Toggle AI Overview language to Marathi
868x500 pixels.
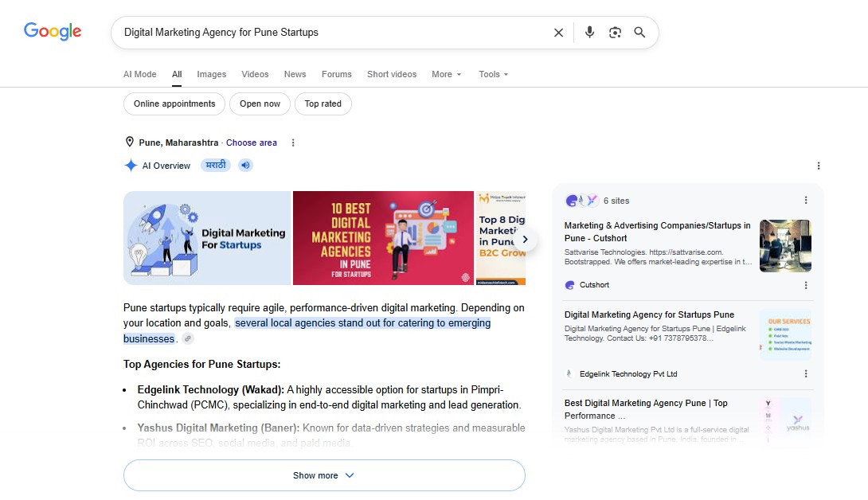coord(215,165)
